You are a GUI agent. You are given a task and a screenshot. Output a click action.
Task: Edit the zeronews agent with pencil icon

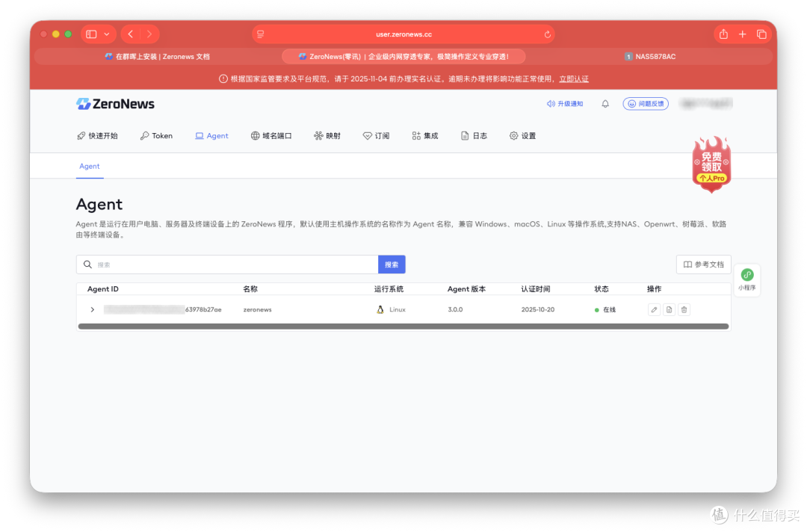[x=654, y=310]
